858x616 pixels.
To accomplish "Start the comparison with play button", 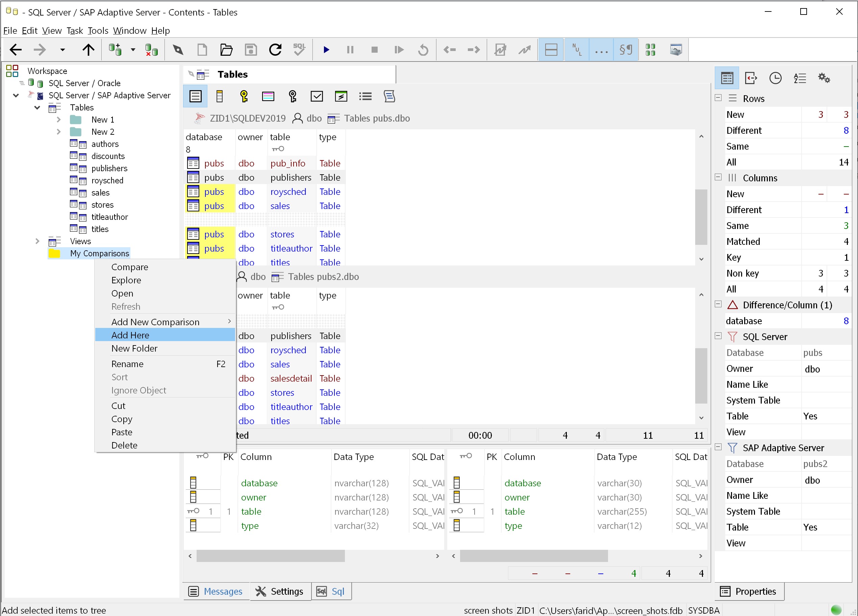I will (x=326, y=50).
